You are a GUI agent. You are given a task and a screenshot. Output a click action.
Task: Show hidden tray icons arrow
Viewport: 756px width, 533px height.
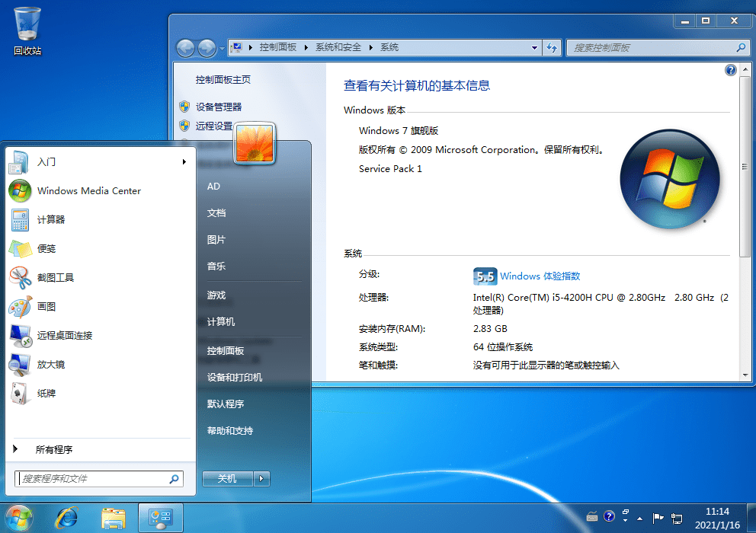pyautogui.click(x=640, y=519)
